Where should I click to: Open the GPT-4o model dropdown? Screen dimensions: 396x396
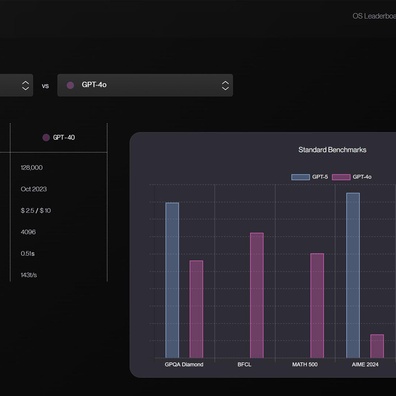tap(145, 85)
